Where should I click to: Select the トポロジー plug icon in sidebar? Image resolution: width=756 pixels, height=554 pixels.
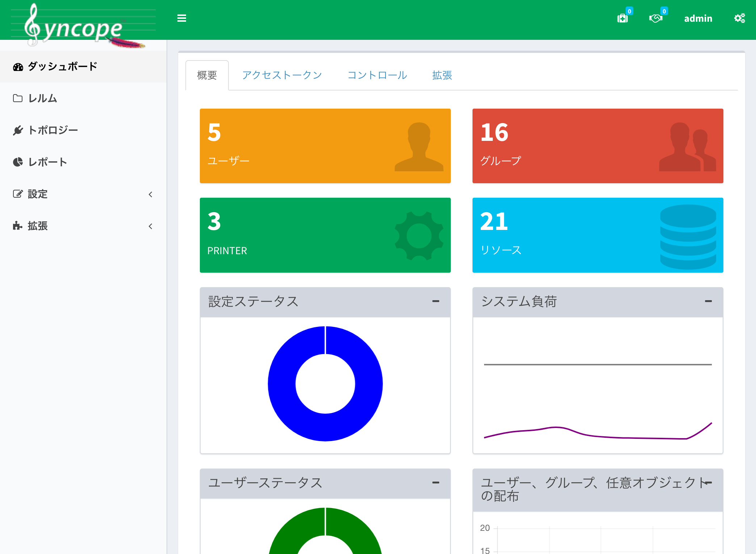pos(18,130)
